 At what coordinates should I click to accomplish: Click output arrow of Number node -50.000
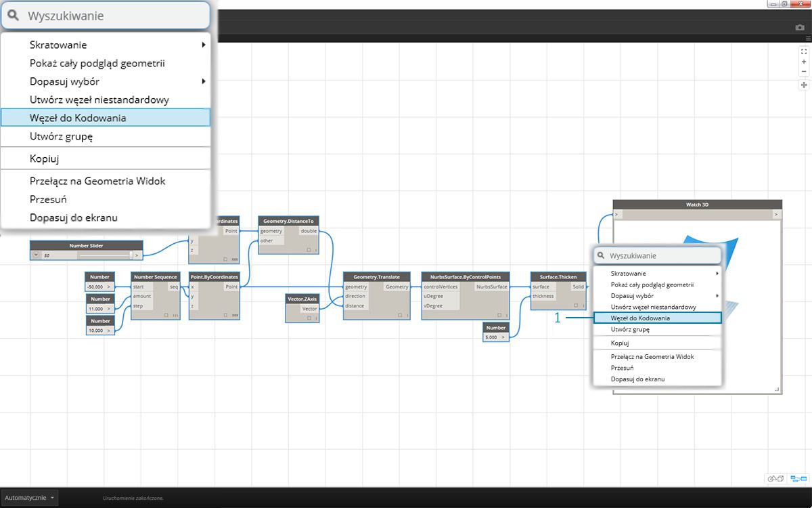click(109, 287)
